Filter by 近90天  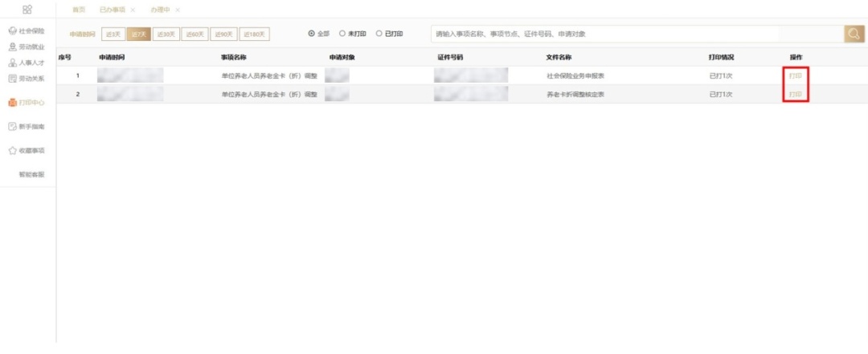click(223, 35)
